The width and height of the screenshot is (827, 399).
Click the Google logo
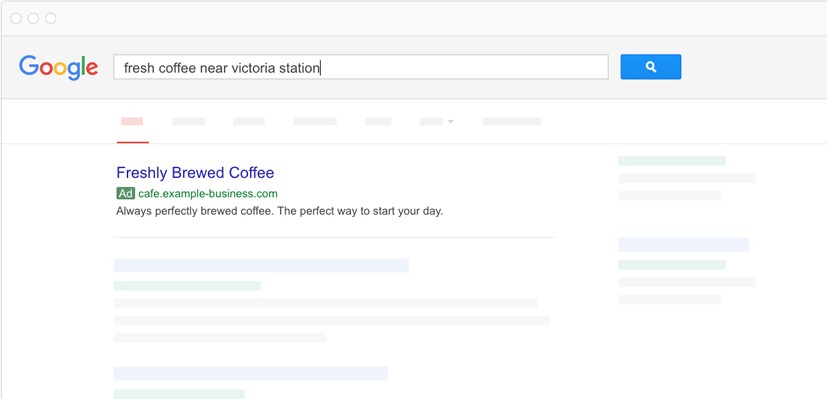pos(59,67)
